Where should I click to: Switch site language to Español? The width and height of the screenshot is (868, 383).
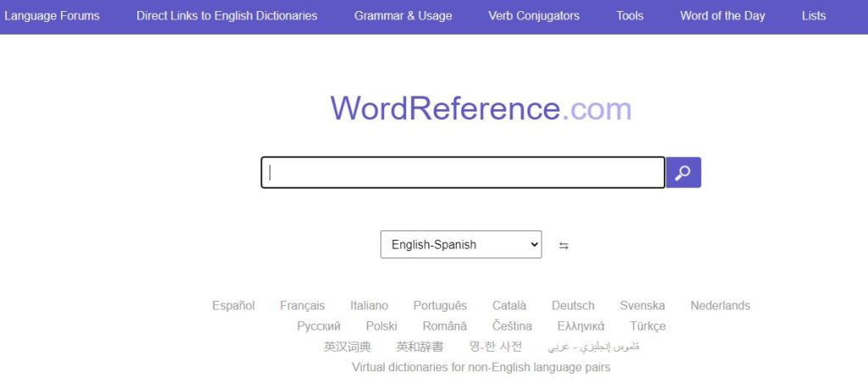233,306
